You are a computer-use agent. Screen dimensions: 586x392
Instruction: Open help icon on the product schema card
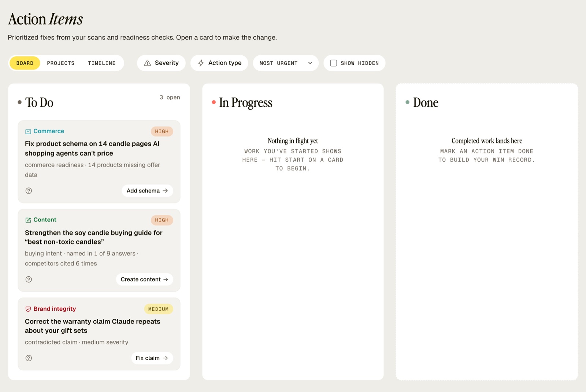pos(29,191)
